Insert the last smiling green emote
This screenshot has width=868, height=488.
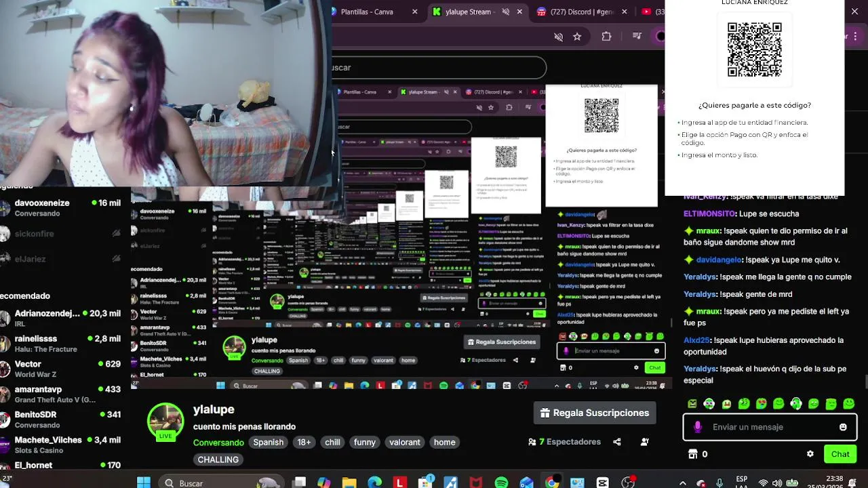point(849,404)
